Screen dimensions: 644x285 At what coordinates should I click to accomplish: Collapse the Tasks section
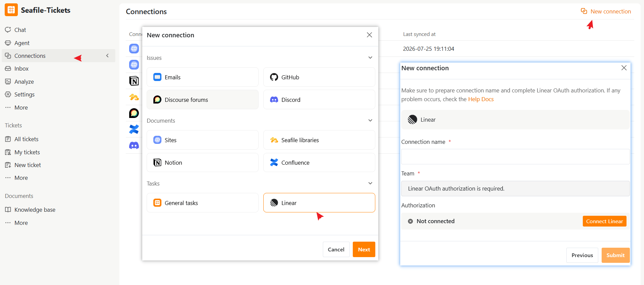[370, 184]
